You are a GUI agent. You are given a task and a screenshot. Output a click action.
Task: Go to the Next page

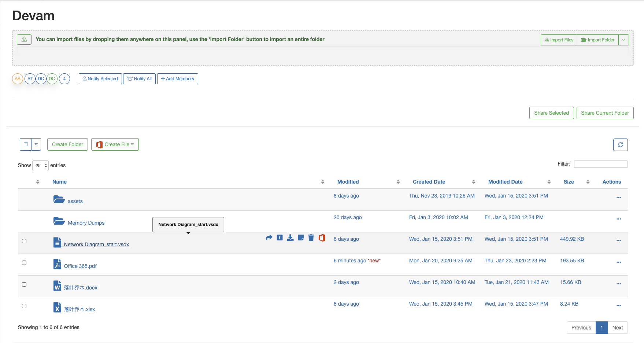point(618,328)
